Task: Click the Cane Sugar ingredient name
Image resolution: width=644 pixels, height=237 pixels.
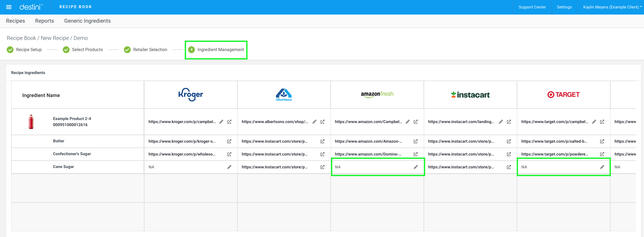Action: [63, 167]
